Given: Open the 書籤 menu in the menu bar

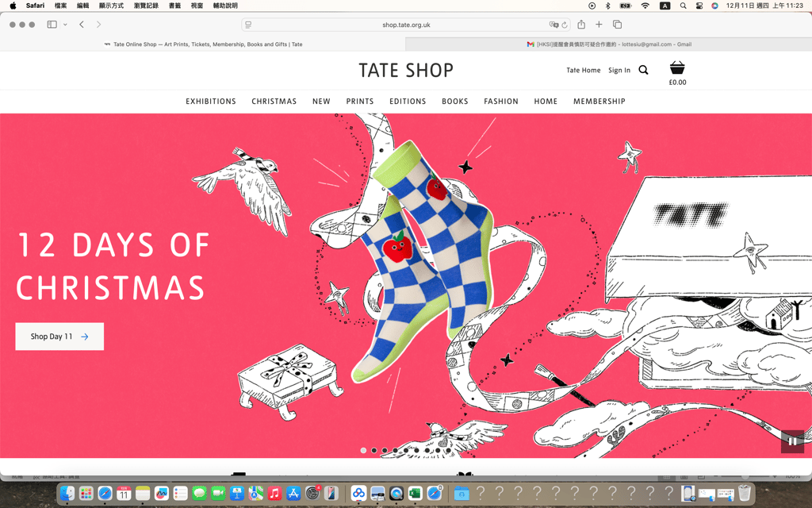Looking at the screenshot, I should pyautogui.click(x=175, y=6).
